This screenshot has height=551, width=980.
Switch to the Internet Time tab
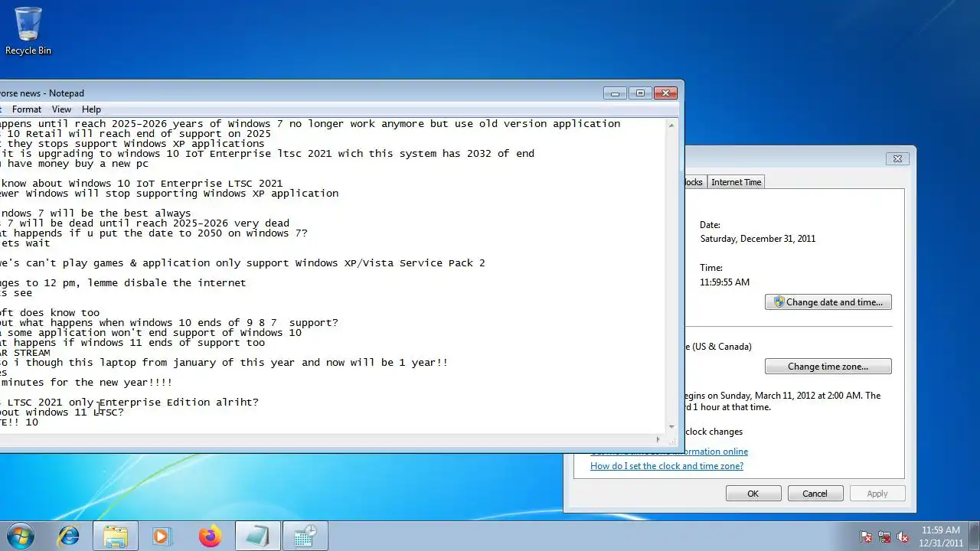tap(736, 182)
